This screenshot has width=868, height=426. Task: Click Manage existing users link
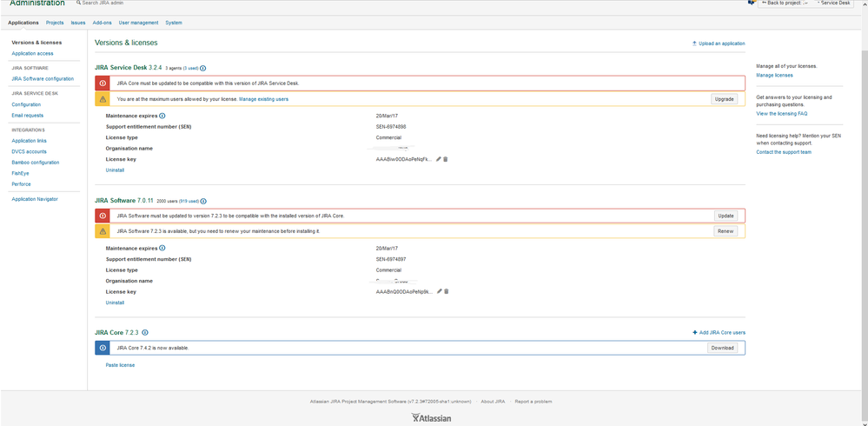coord(263,99)
